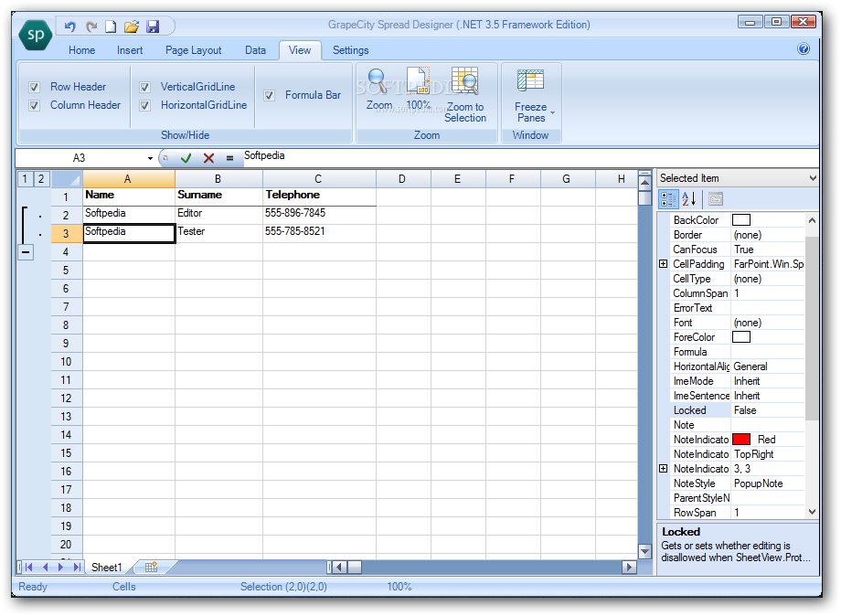Collapse the row outline group with minus
Image resolution: width=841 pixels, height=616 pixels.
[x=26, y=252]
